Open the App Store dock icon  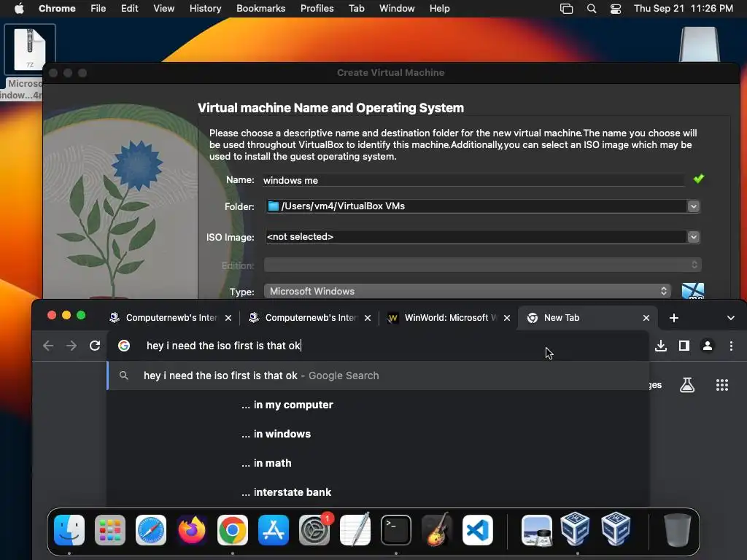(x=274, y=530)
